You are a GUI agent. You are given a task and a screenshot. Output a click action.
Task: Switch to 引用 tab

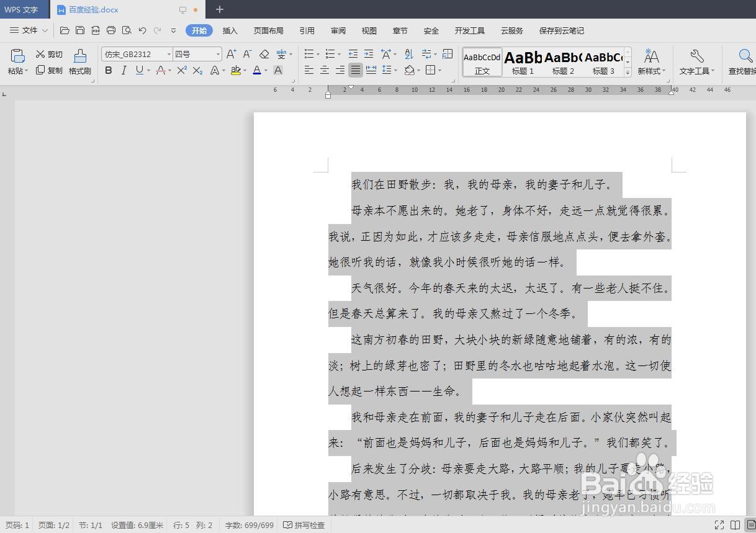[307, 30]
